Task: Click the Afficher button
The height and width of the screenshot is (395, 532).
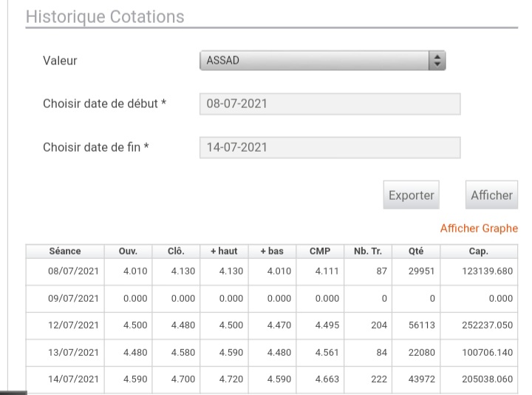Action: [x=491, y=195]
